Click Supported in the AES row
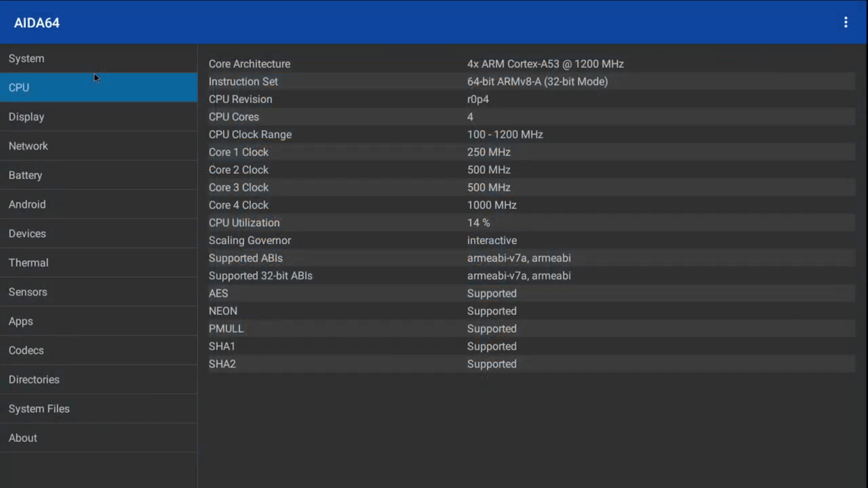868x488 pixels. click(x=492, y=293)
